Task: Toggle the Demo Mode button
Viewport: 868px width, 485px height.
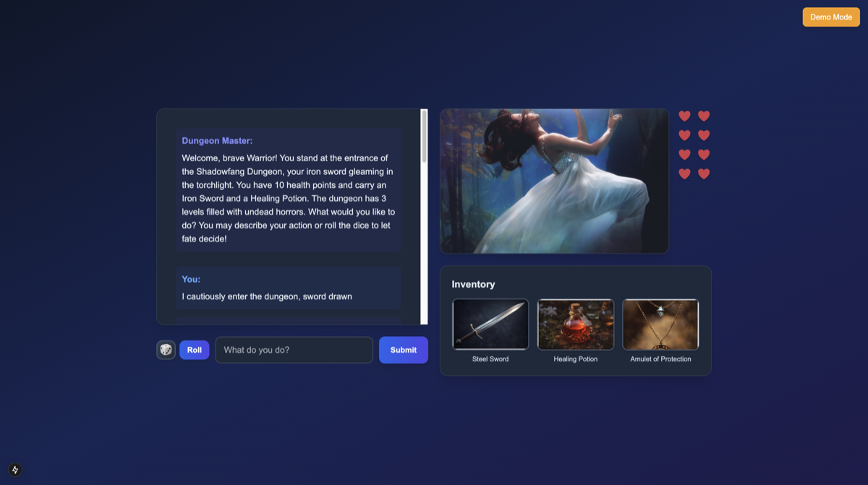Action: point(831,17)
